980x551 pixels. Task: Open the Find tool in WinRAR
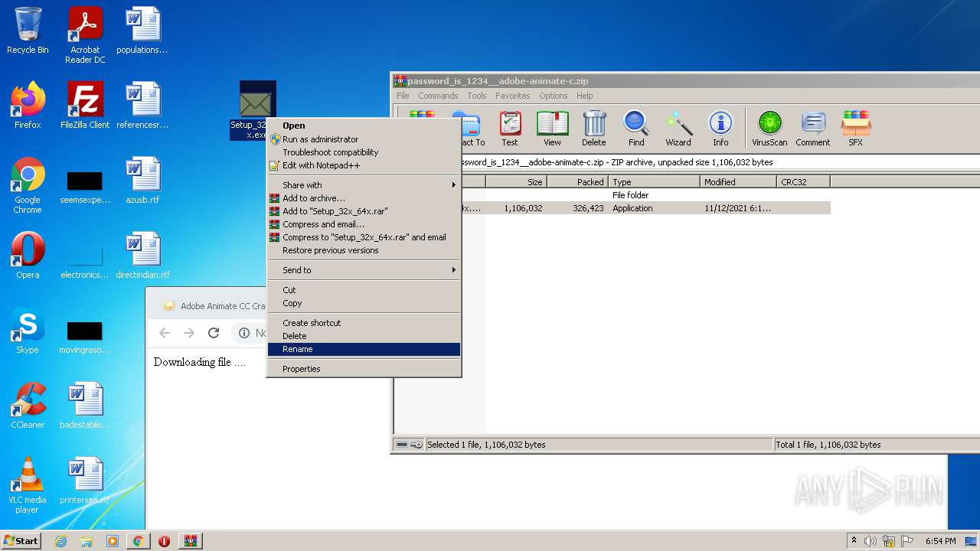(636, 129)
